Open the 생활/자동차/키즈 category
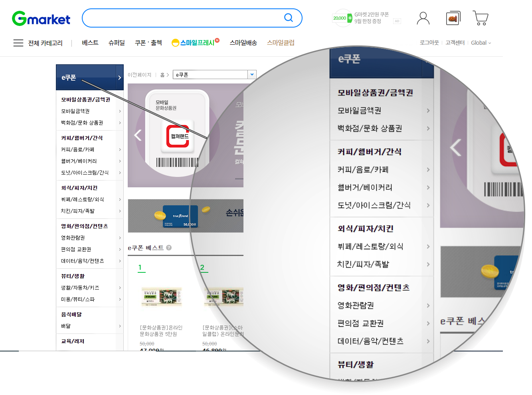532x395 pixels. (80, 288)
